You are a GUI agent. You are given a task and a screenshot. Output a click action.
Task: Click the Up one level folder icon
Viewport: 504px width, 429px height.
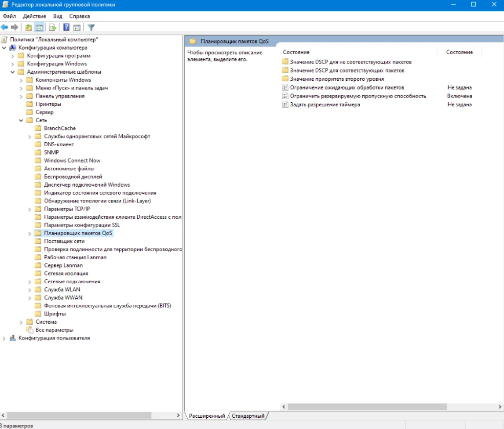28,27
